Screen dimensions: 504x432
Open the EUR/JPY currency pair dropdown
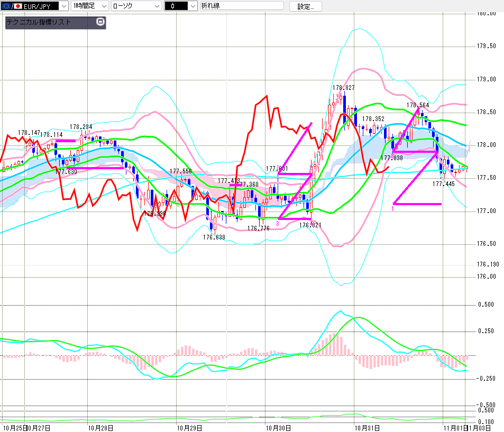tap(63, 6)
